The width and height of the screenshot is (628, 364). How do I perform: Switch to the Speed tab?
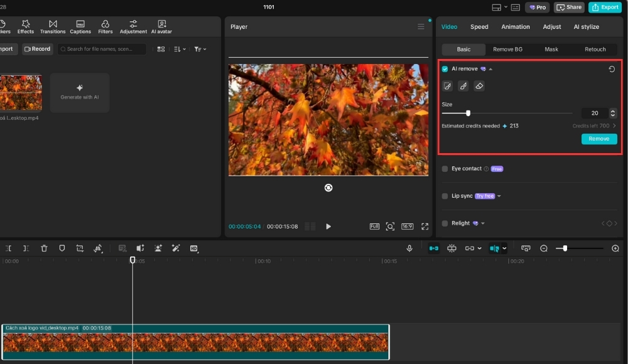click(x=479, y=26)
